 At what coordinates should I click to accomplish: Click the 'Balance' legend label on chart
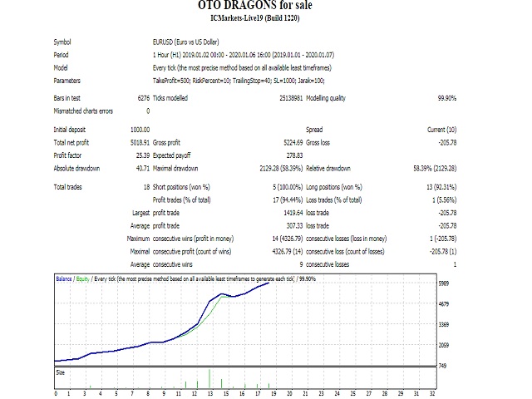pyautogui.click(x=64, y=279)
